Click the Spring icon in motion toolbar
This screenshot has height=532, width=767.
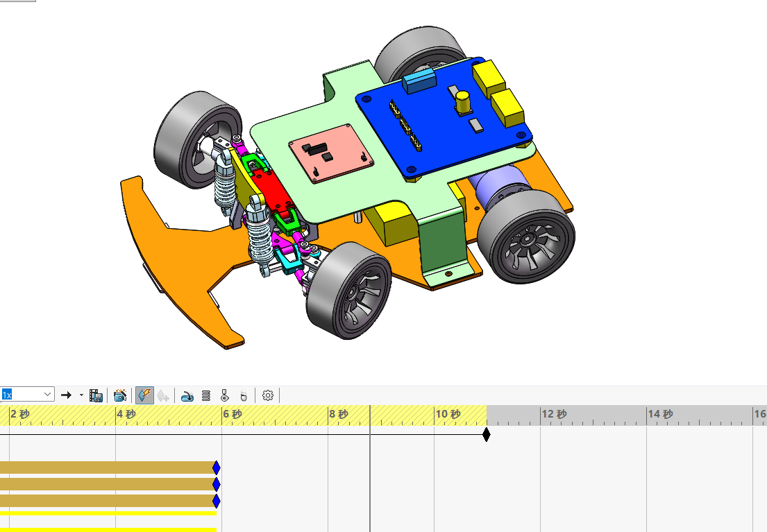206,395
